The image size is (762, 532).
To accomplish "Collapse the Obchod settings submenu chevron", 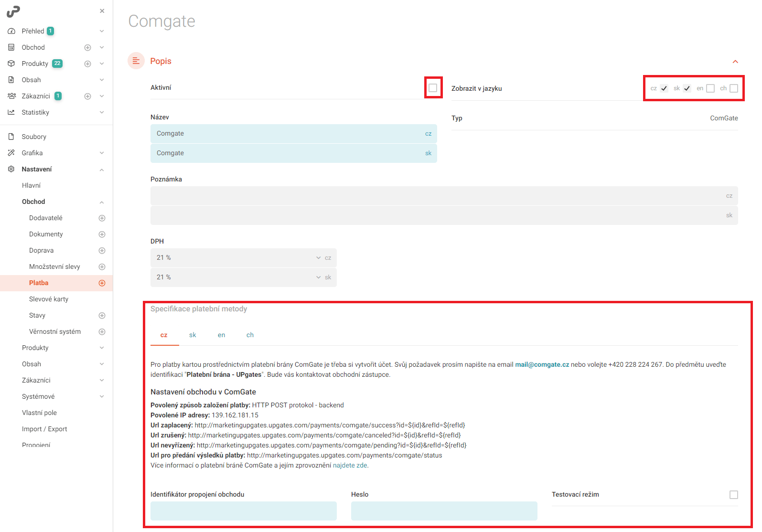I will click(102, 202).
